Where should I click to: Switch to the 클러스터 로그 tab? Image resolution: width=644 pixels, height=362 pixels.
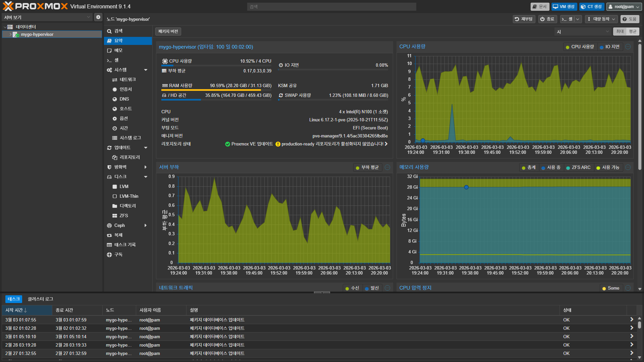click(x=40, y=299)
